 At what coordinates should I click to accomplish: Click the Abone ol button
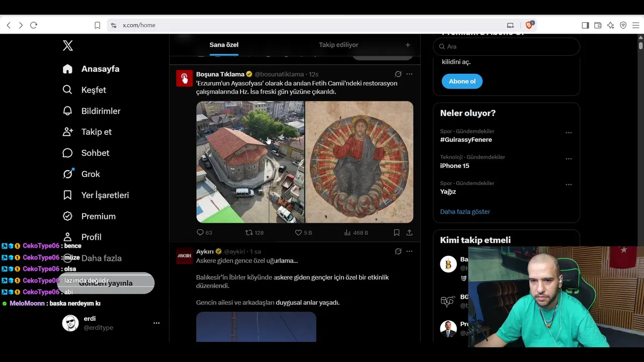tap(462, 81)
